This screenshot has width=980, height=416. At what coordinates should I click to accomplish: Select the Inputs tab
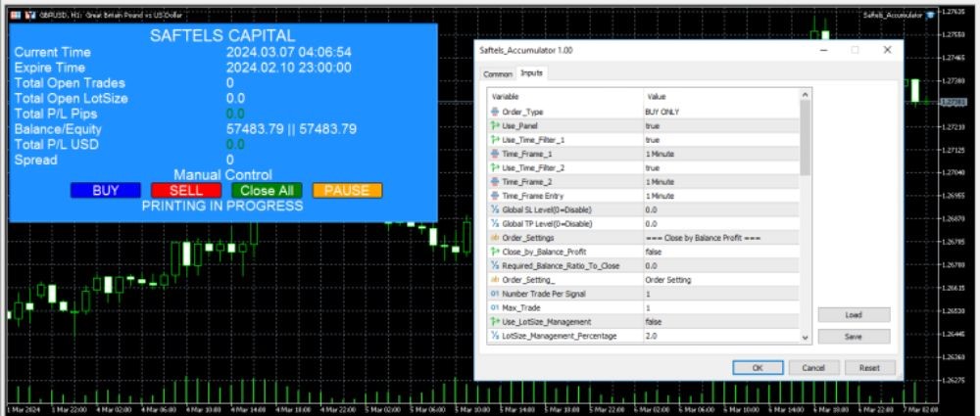pos(532,73)
